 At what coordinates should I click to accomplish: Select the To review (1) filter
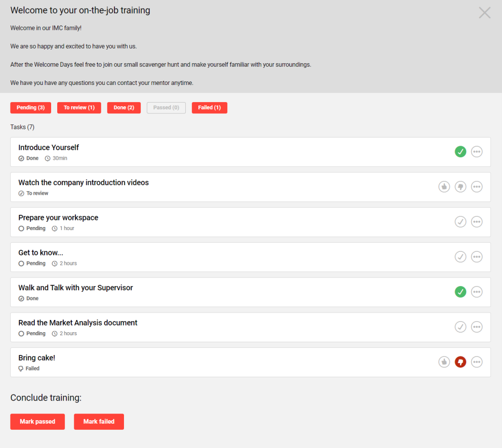pos(79,108)
